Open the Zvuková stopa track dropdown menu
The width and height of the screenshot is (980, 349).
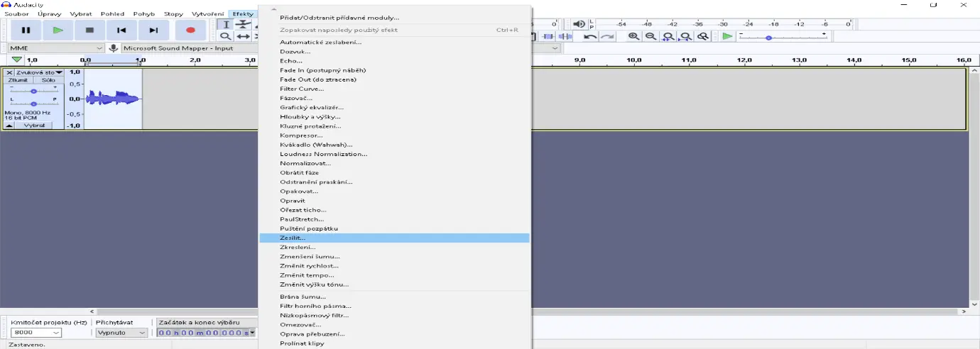click(x=39, y=72)
